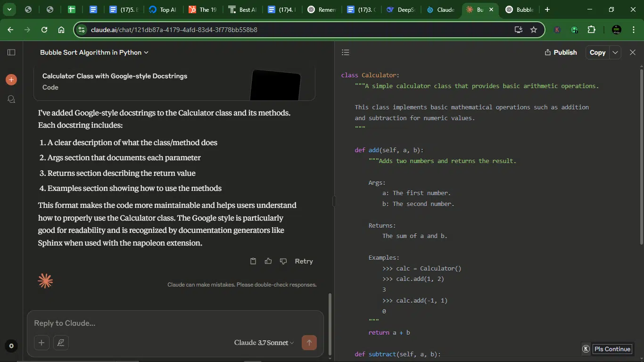Viewport: 644px width, 362px height.
Task: Switch to the Best AI tab
Action: pyautogui.click(x=242, y=9)
